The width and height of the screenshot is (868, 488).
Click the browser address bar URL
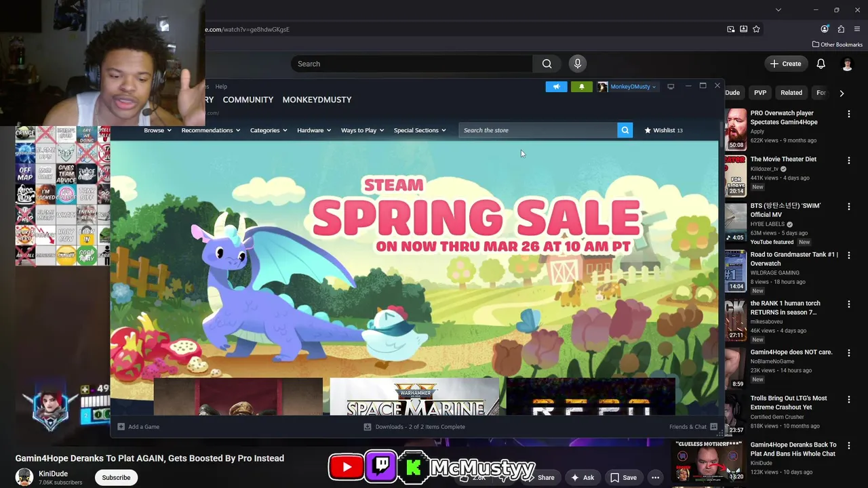pyautogui.click(x=248, y=29)
